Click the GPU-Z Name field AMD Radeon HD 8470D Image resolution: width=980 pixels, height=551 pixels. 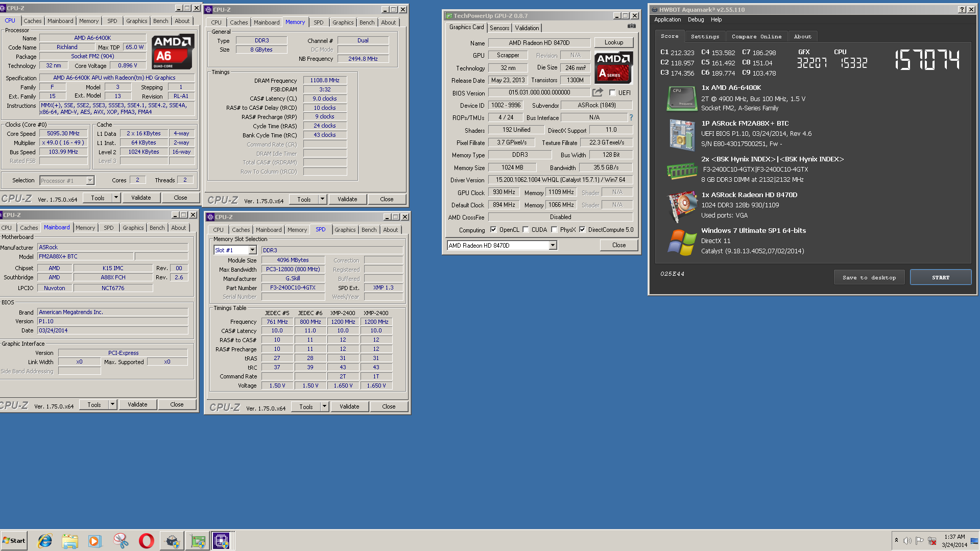(x=539, y=43)
